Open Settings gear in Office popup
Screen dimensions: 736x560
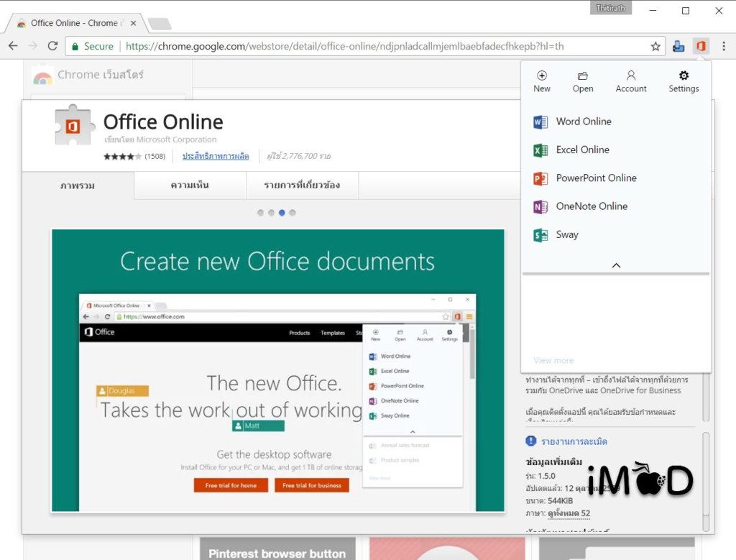click(x=684, y=81)
